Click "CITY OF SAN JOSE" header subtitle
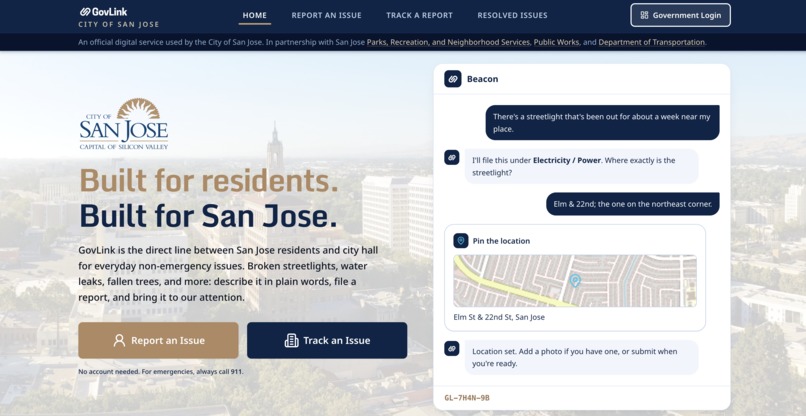Image resolution: width=806 pixels, height=416 pixels. click(119, 25)
